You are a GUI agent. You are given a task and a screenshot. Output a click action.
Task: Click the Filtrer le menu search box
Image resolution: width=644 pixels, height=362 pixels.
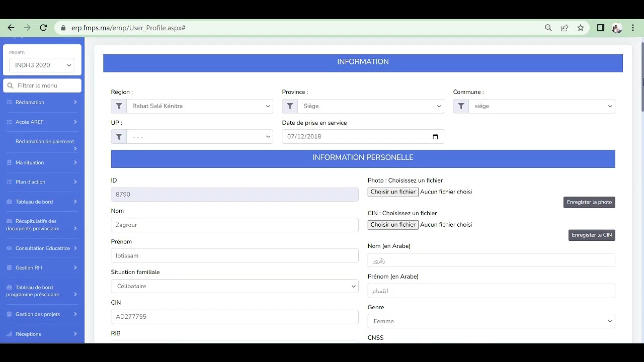pyautogui.click(x=42, y=85)
